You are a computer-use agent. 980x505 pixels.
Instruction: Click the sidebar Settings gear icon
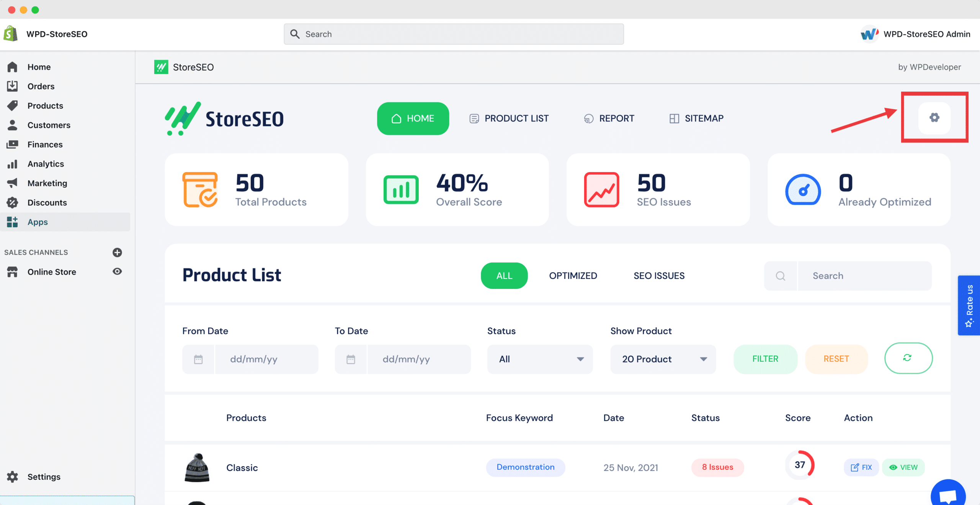point(12,477)
